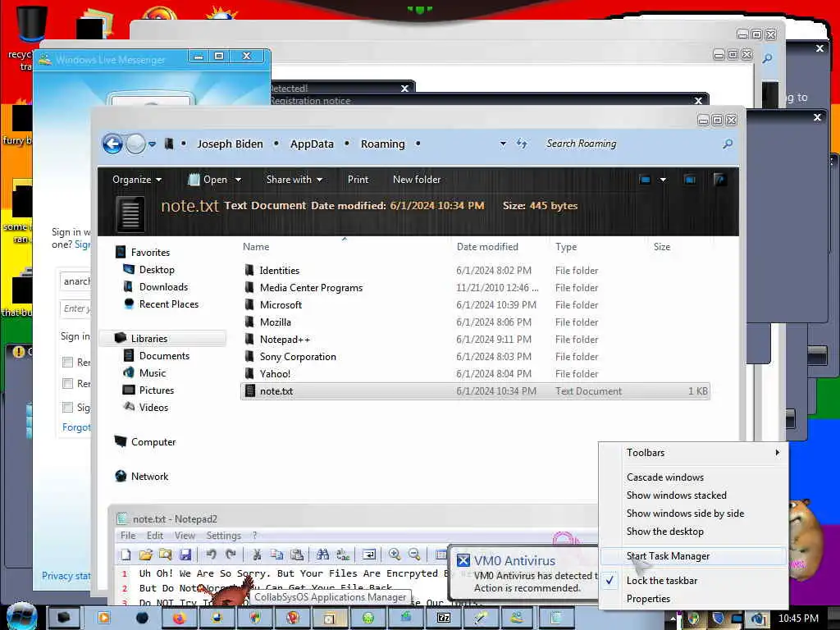
Task: Check the second Rem checkbox in Messenger
Action: [67, 383]
